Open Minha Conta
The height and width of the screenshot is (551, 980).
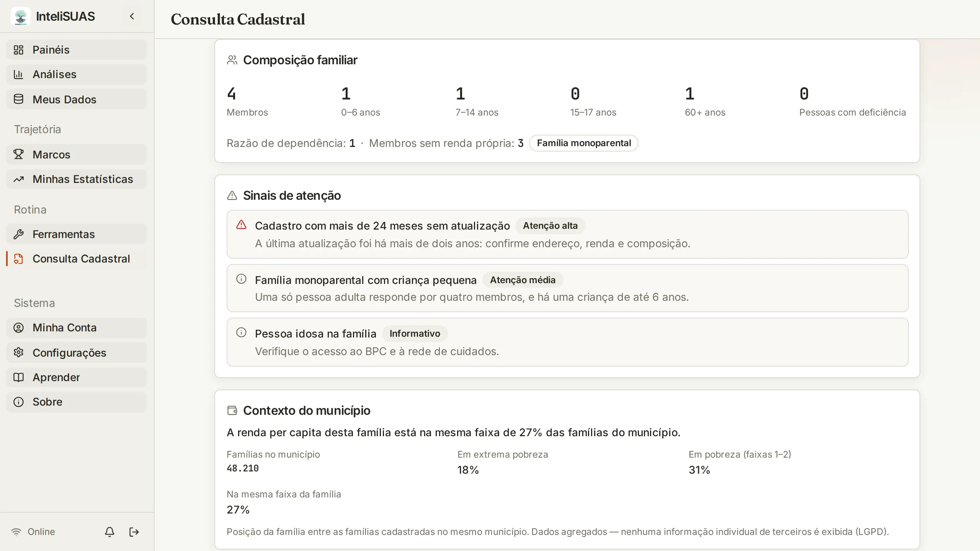[x=77, y=328]
